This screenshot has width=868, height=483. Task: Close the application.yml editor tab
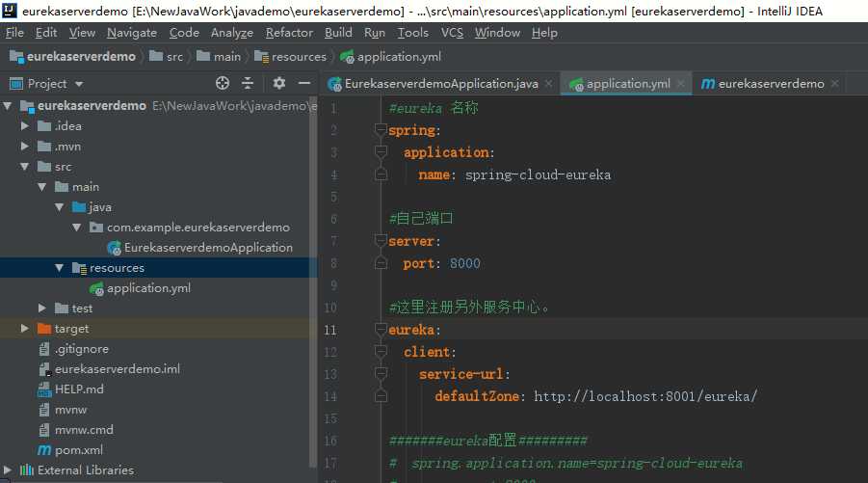[x=681, y=84]
